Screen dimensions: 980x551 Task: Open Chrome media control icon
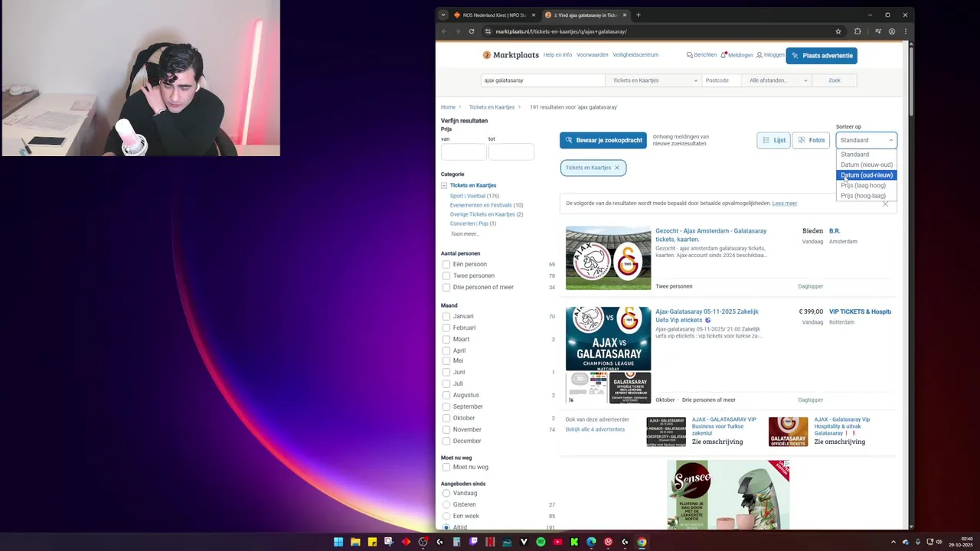878,31
